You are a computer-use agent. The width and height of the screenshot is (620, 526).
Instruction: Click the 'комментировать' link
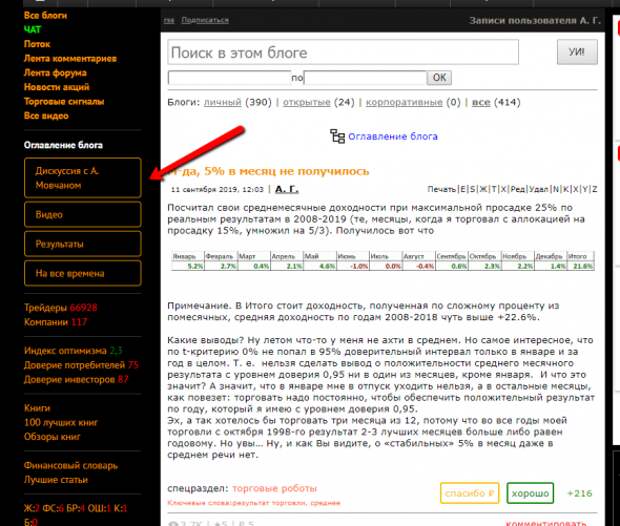pos(546,523)
